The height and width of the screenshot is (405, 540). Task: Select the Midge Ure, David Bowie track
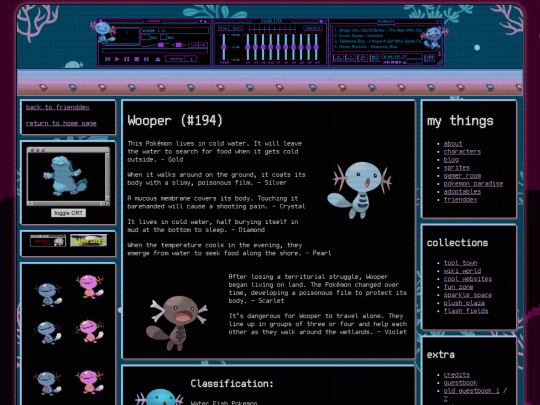[378, 30]
